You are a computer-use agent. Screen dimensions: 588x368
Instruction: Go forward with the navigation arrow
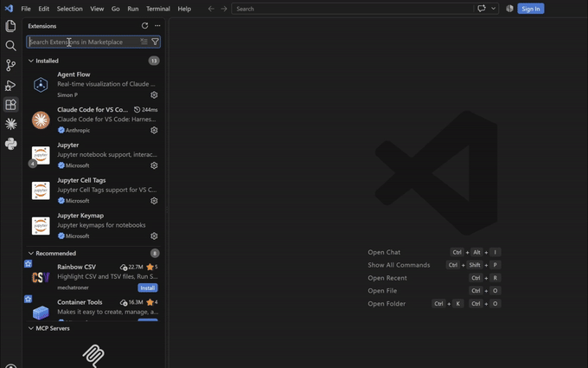point(224,9)
